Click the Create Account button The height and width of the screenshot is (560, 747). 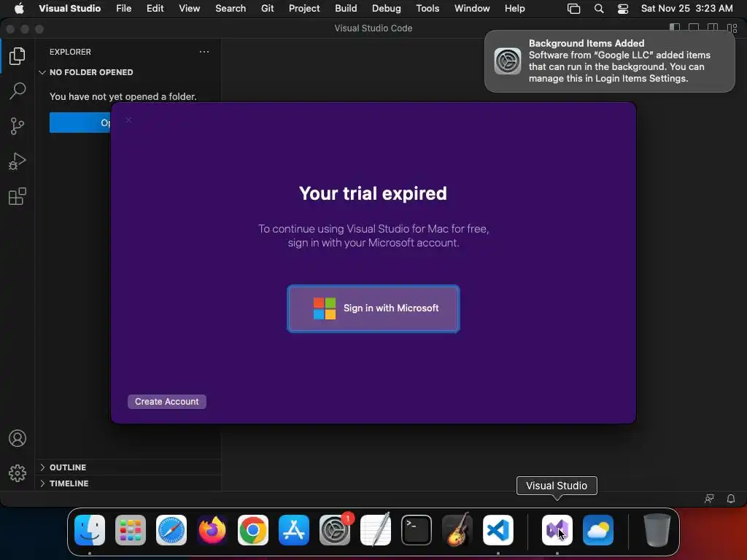tap(167, 402)
